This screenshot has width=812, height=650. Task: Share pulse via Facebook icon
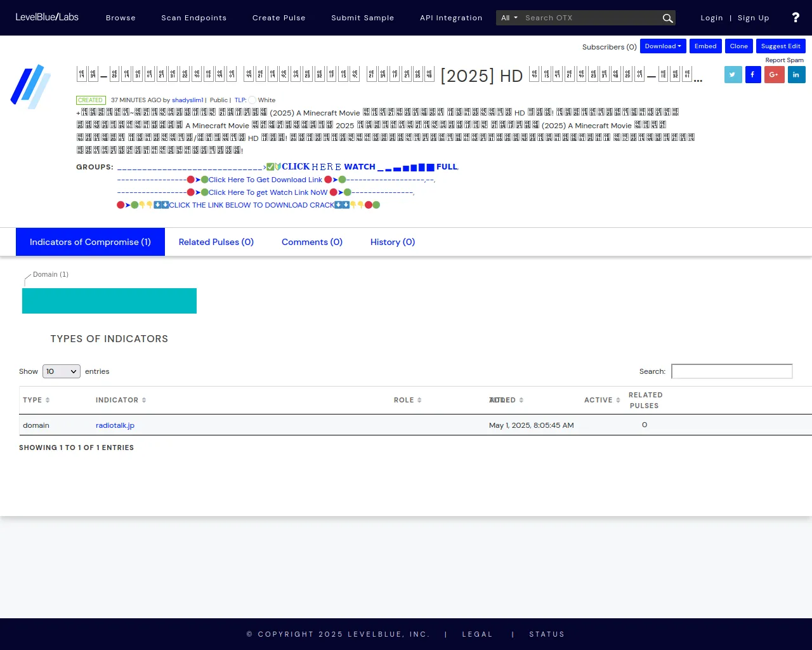click(x=753, y=75)
